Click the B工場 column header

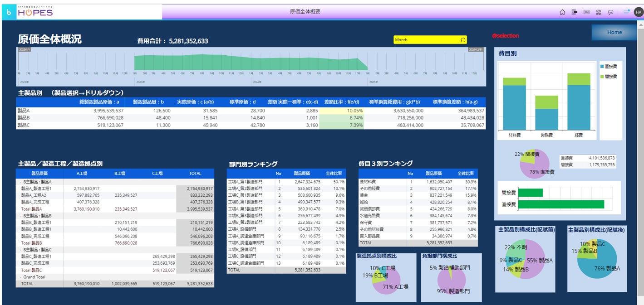120,173
